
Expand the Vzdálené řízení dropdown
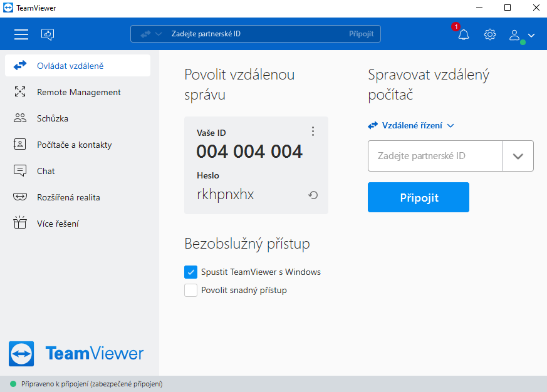pyautogui.click(x=412, y=125)
